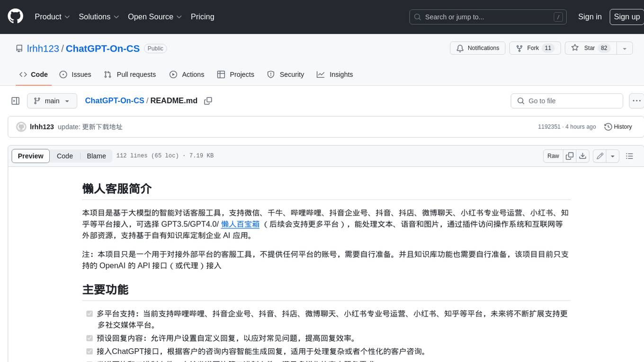Click the Sign up button
The width and height of the screenshot is (644, 362).
(626, 17)
